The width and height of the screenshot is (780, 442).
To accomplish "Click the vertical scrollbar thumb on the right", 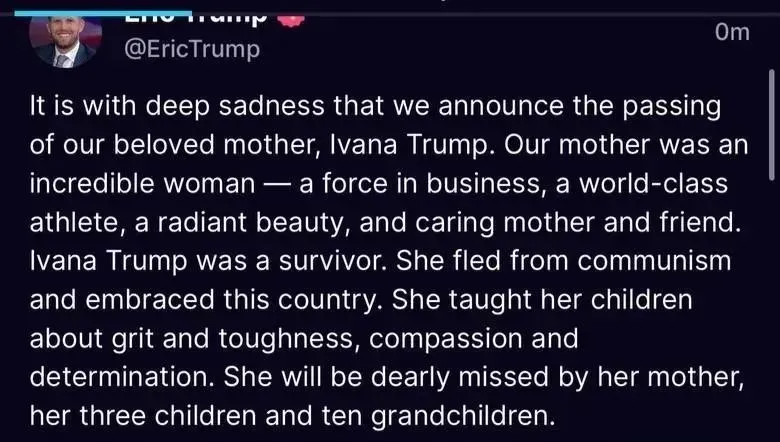I will 772,125.
